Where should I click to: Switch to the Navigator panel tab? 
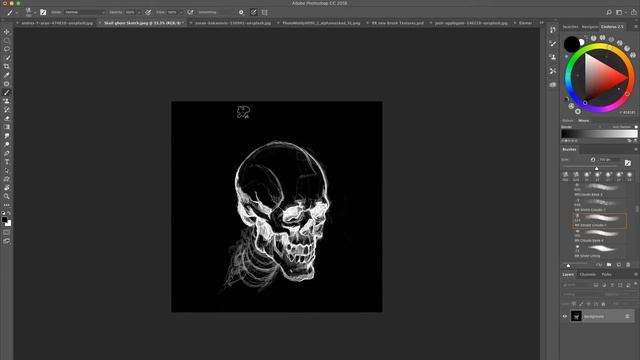590,27
